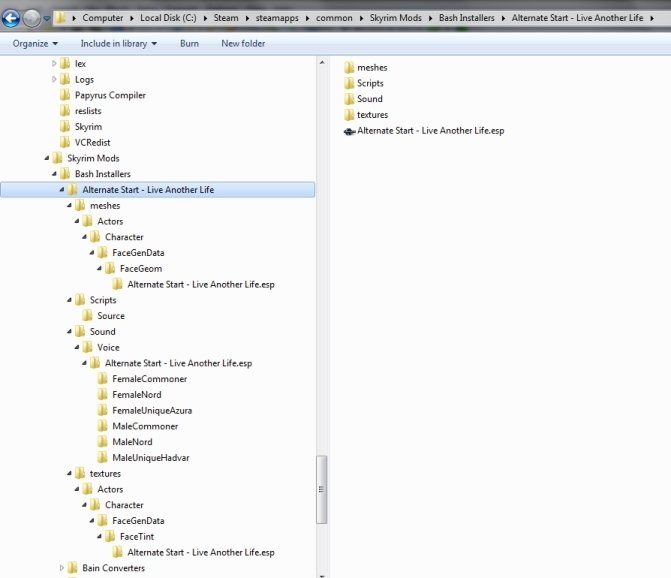The width and height of the screenshot is (671, 578).
Task: Select reslists folder icon in tree
Action: (x=65, y=111)
